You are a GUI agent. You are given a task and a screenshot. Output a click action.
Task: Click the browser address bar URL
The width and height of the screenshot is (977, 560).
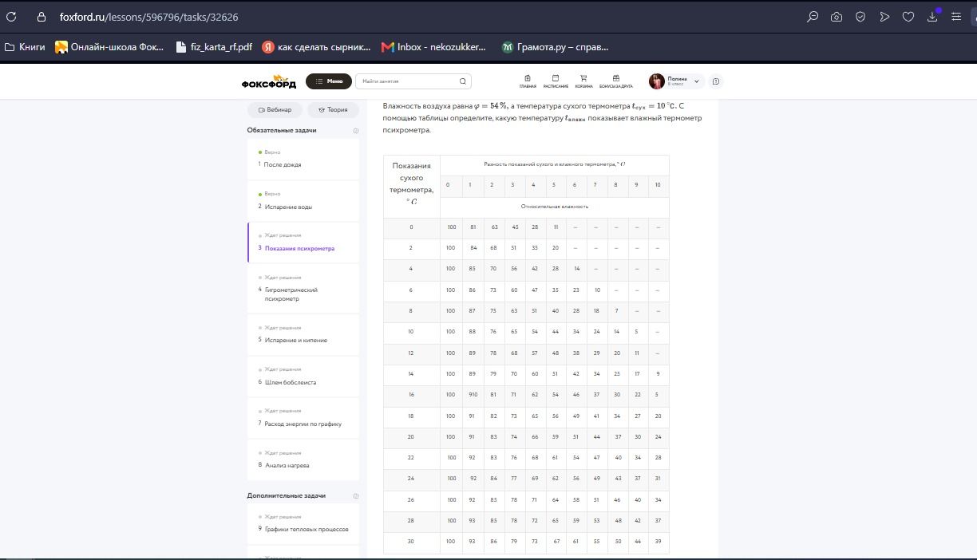coord(148,17)
